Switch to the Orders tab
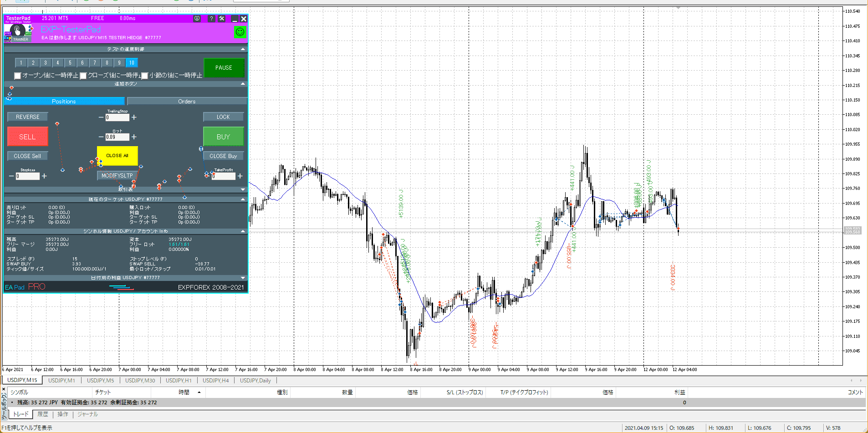 (x=187, y=102)
